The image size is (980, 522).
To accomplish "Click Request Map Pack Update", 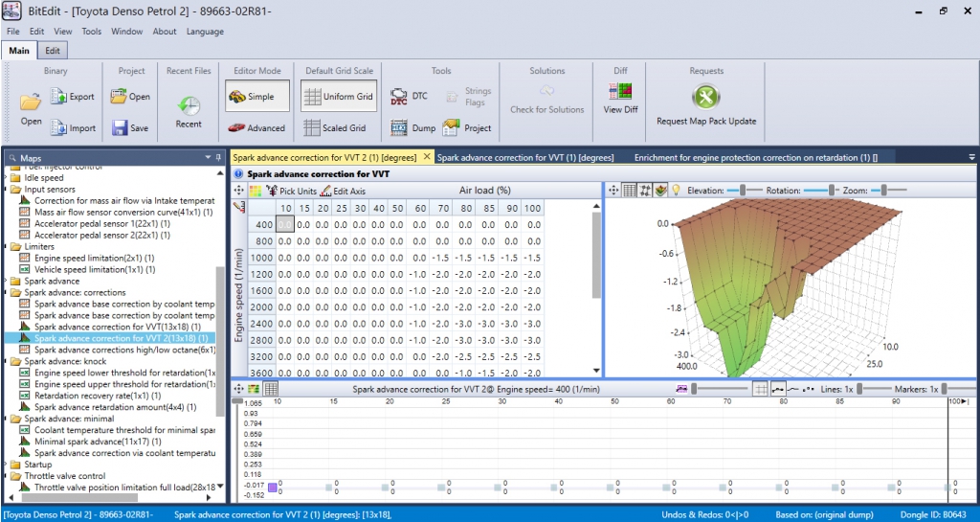I will pyautogui.click(x=706, y=105).
